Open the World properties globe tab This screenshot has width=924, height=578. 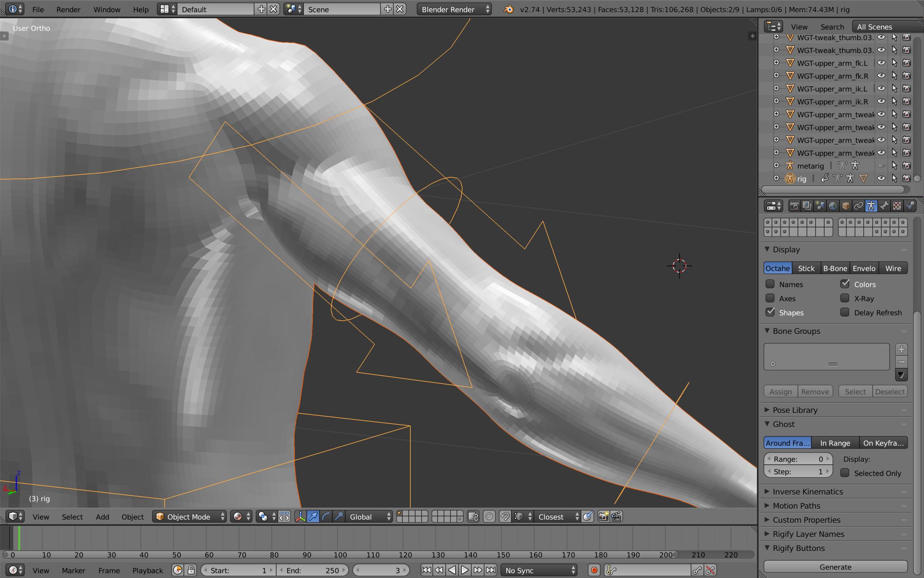point(833,206)
